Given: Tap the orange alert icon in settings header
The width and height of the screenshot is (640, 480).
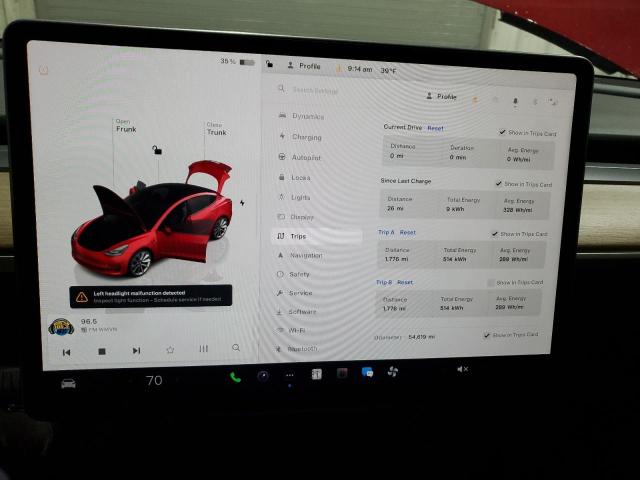Looking at the screenshot, I should coord(476,99).
